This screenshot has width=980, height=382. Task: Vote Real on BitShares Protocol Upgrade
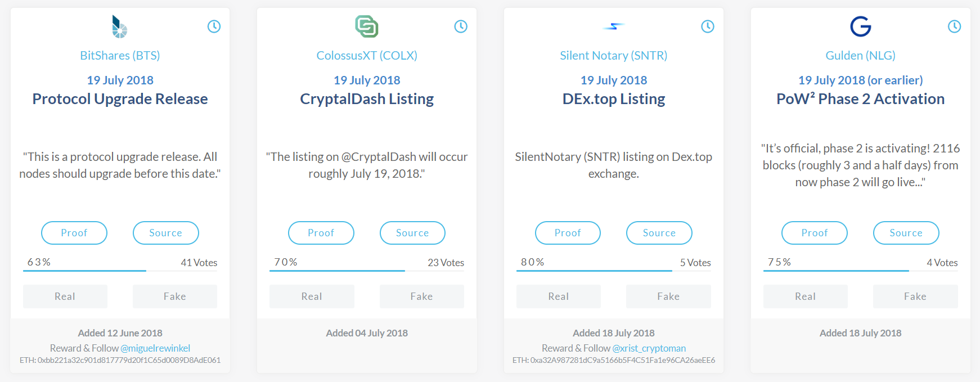tap(65, 296)
